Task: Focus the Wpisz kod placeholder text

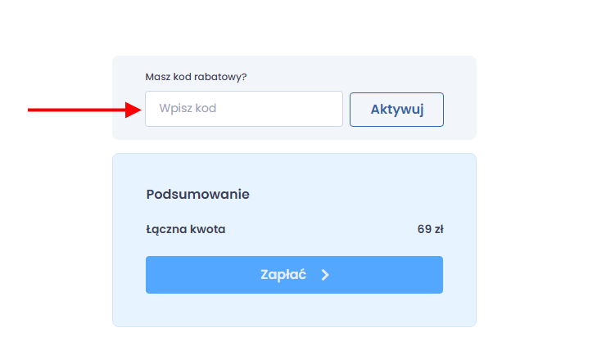Action: [x=188, y=109]
